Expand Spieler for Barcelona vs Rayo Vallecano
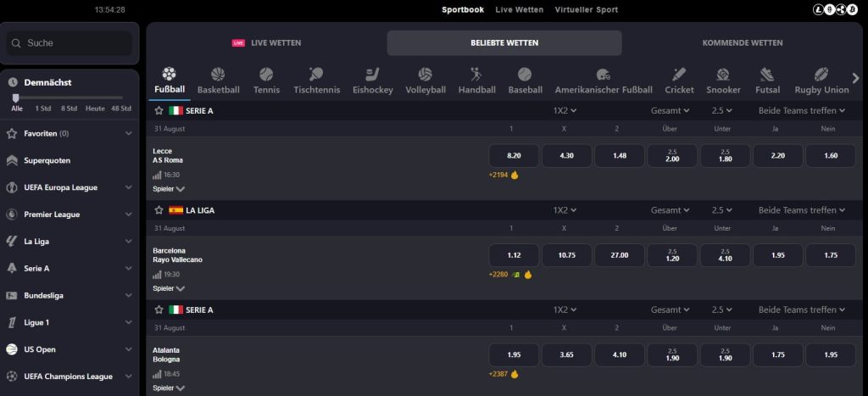Screen dimensions: 868x396 [169, 288]
